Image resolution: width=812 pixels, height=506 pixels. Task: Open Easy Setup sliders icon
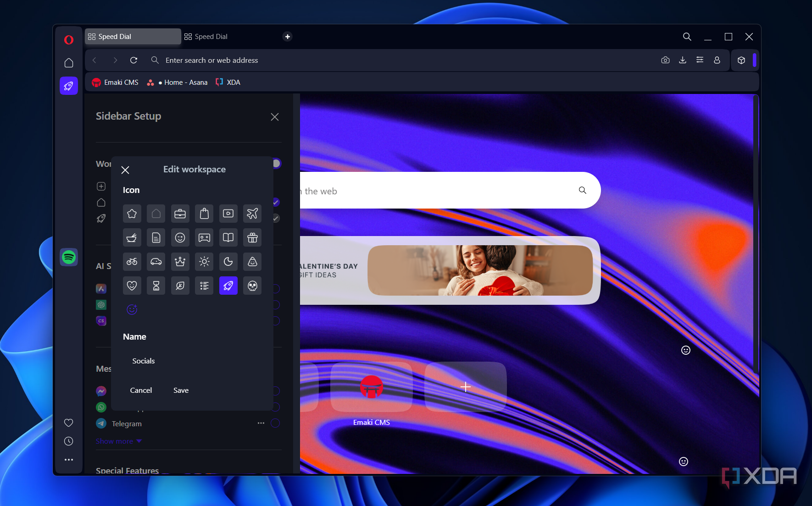[x=700, y=60]
